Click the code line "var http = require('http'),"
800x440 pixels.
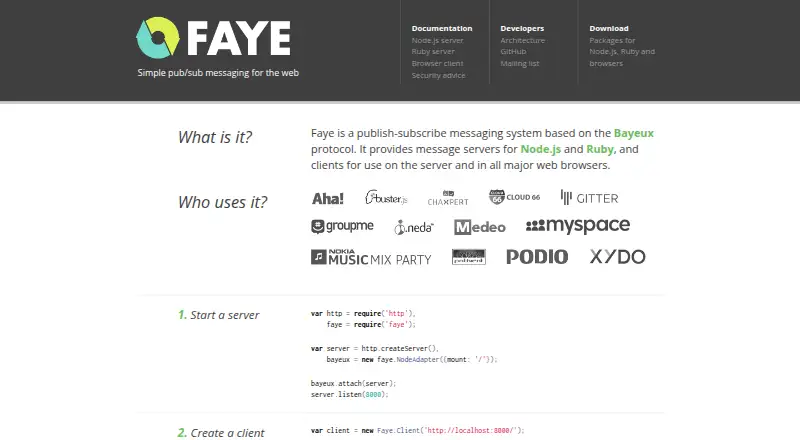[x=363, y=313]
